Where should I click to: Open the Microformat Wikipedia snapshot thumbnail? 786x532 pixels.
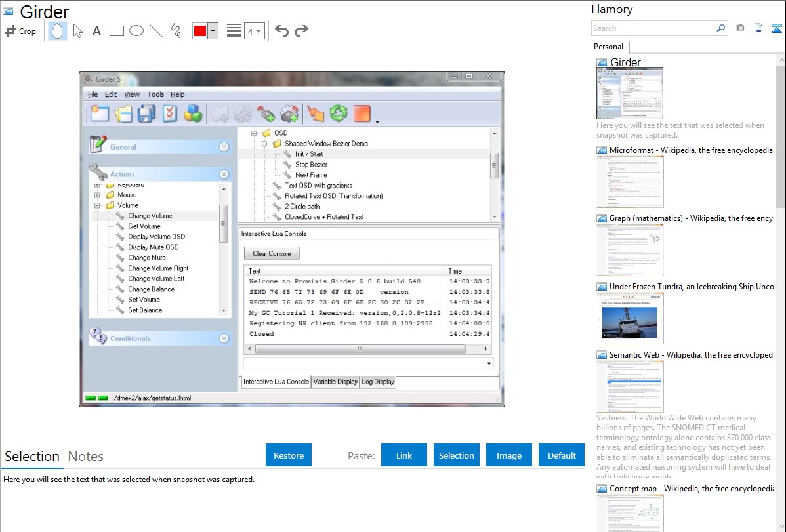[x=630, y=182]
